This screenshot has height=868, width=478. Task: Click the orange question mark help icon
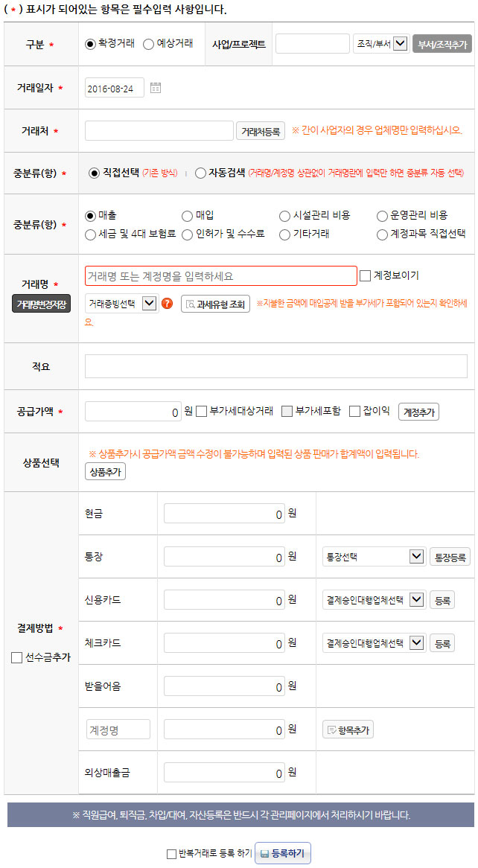(167, 304)
